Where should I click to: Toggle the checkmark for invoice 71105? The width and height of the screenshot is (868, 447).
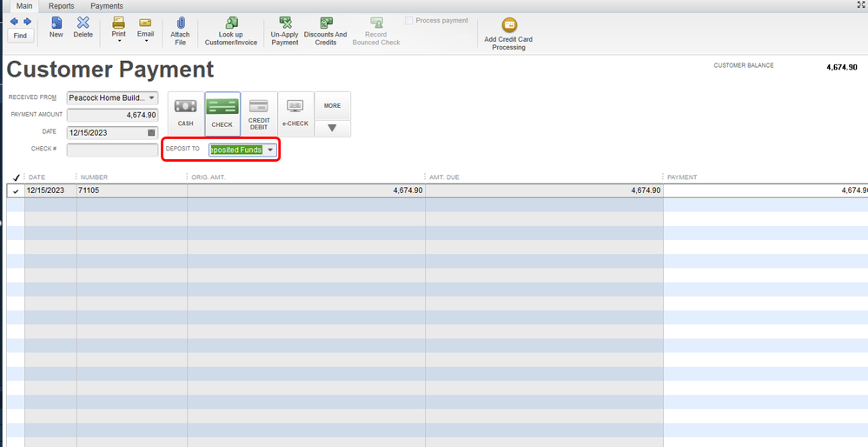point(16,191)
